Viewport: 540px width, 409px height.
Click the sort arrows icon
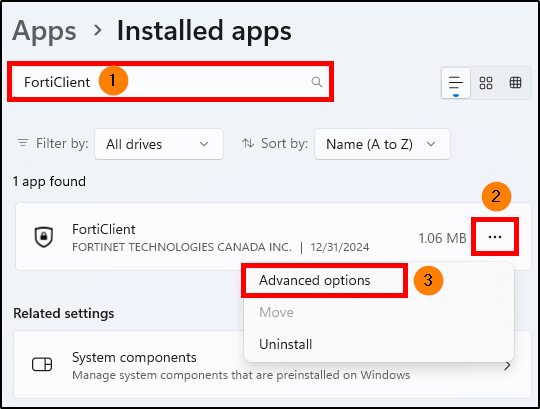point(248,143)
